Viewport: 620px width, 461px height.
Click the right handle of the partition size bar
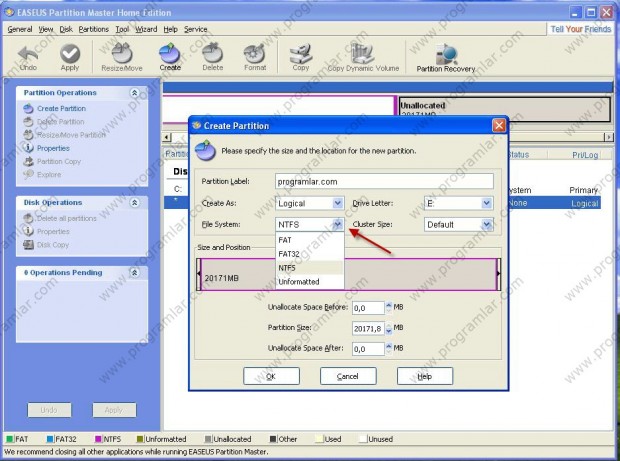[x=499, y=274]
